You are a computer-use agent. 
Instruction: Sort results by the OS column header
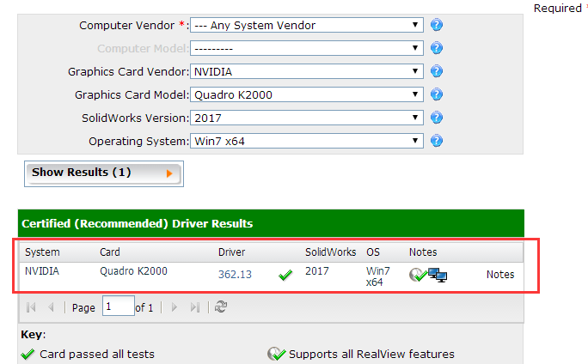click(373, 252)
